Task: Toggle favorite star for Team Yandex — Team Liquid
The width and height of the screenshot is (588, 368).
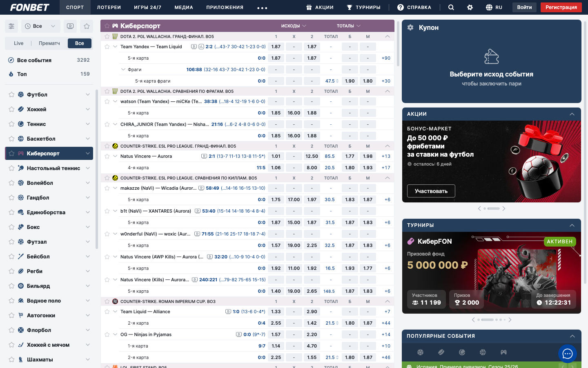Action: point(107,47)
